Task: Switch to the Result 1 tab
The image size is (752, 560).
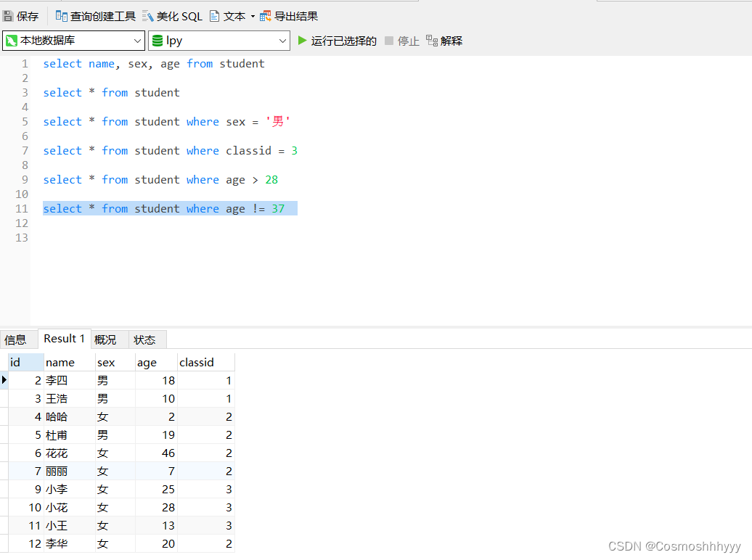Action: tap(65, 339)
